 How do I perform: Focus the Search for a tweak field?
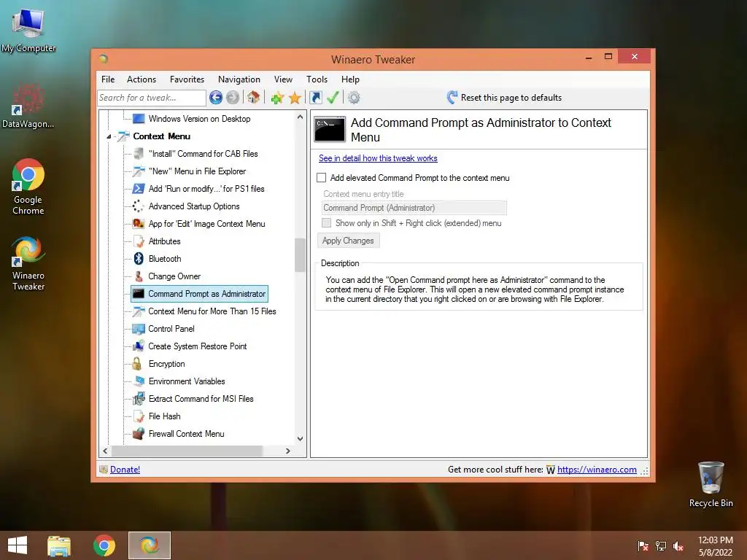(152, 98)
